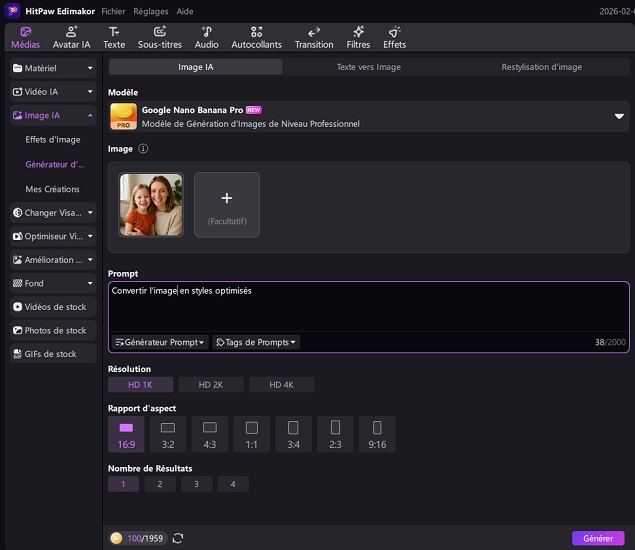This screenshot has width=635, height=550.
Task: Switch to Texte vers Image tab
Action: point(369,67)
